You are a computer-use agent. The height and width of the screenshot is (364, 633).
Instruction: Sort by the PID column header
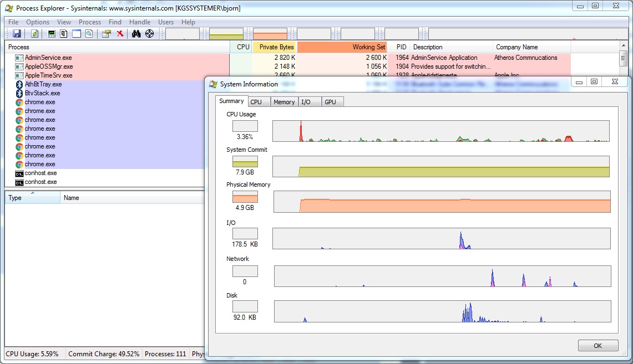pyautogui.click(x=399, y=47)
